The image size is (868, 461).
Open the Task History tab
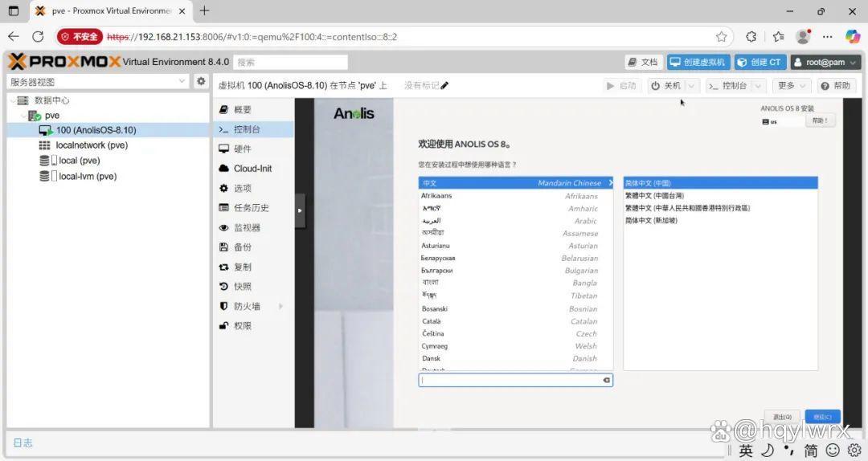pyautogui.click(x=253, y=207)
